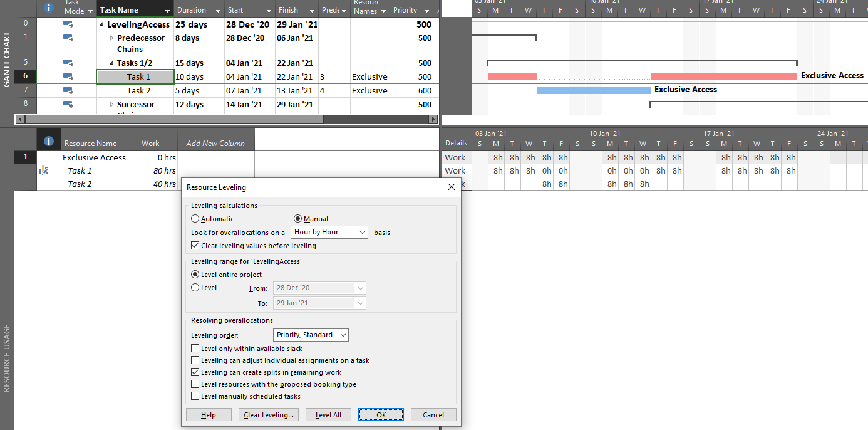Click Task 2 priority value 600

(411, 90)
